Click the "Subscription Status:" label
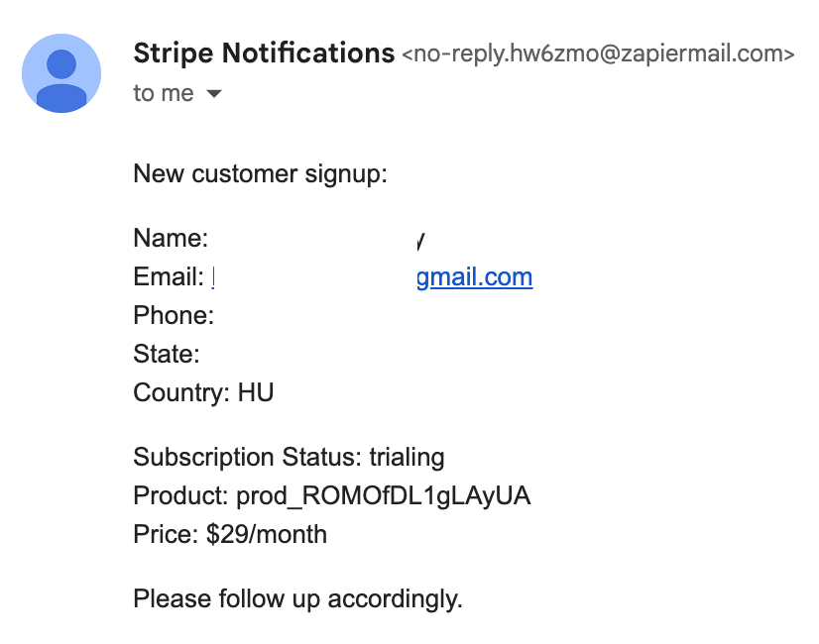 (248, 458)
